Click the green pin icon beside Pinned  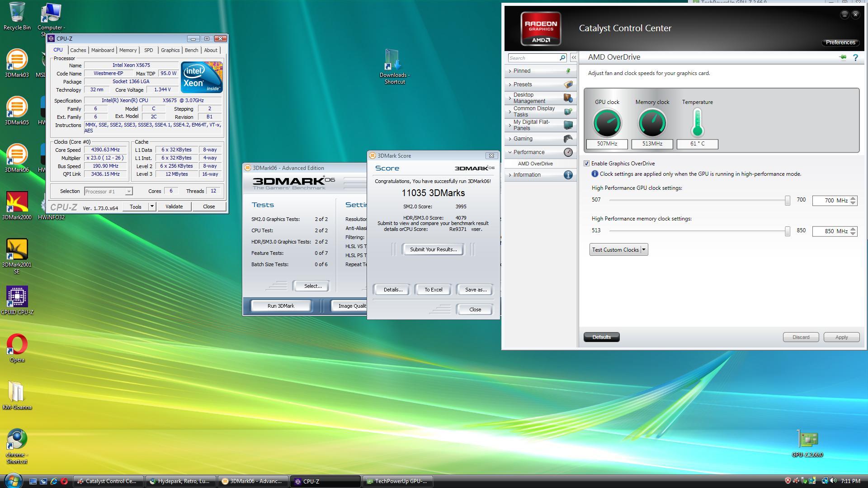(x=568, y=71)
